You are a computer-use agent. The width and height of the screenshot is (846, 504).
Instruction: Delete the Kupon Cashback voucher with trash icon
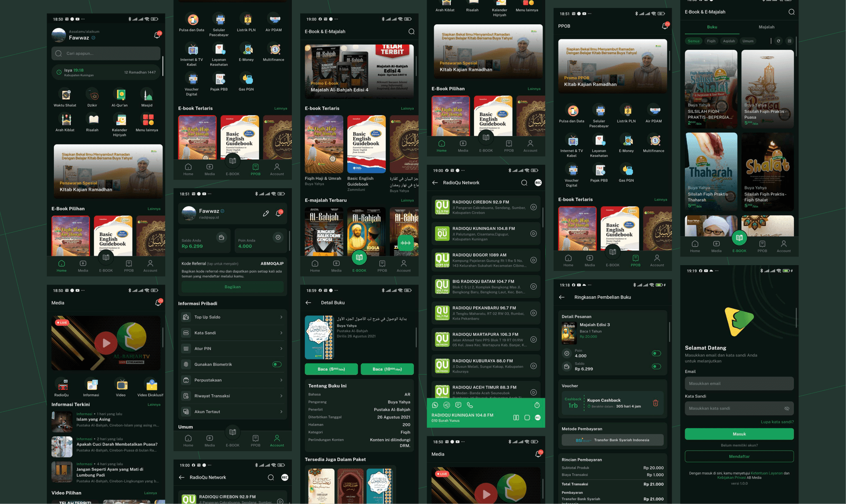pos(655,403)
